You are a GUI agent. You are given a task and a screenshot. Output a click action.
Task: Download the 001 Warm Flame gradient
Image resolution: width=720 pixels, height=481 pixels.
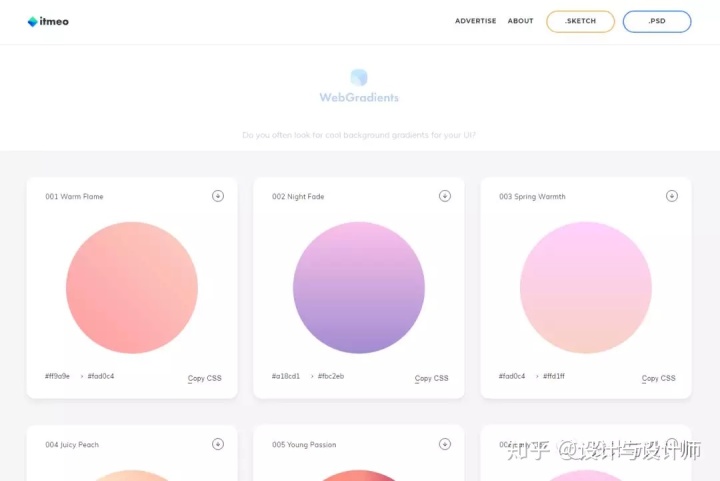218,196
